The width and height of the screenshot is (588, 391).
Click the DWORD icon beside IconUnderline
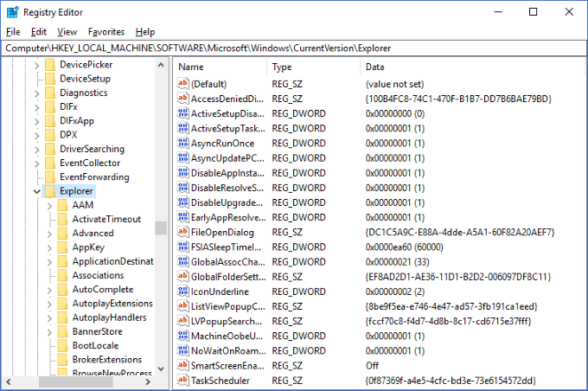[183, 292]
